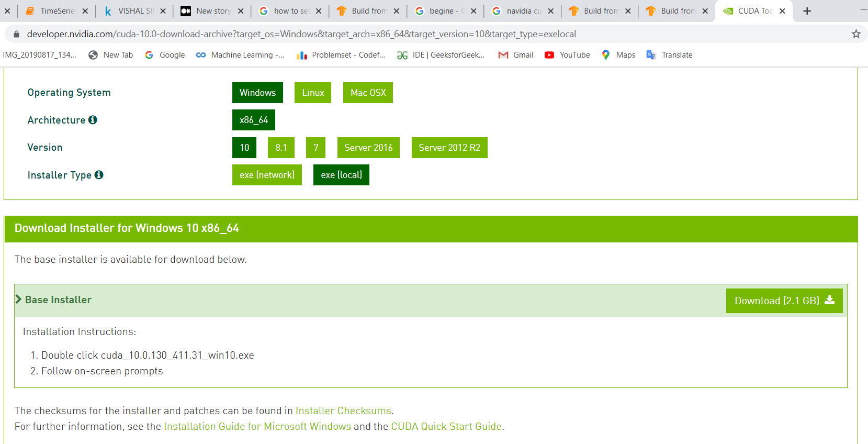Open the Translate bookmark
The image size is (868, 444).
[x=669, y=55]
